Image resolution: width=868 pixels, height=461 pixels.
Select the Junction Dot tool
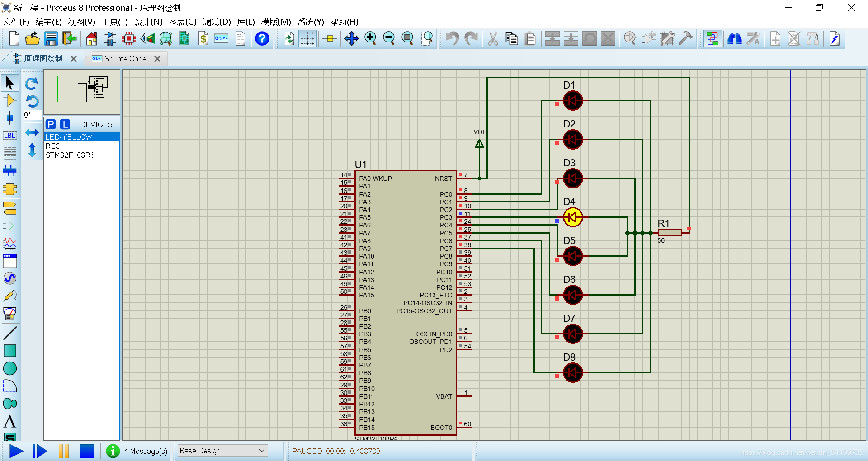click(9, 118)
